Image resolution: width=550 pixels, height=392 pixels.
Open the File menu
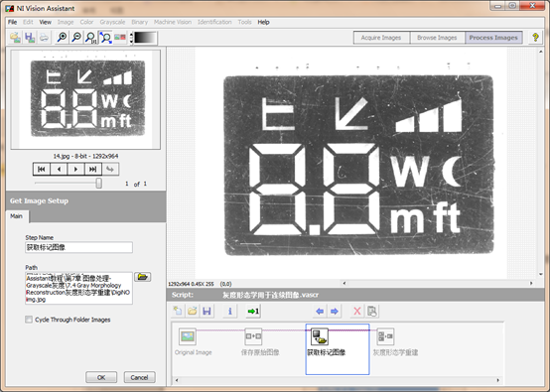12,22
